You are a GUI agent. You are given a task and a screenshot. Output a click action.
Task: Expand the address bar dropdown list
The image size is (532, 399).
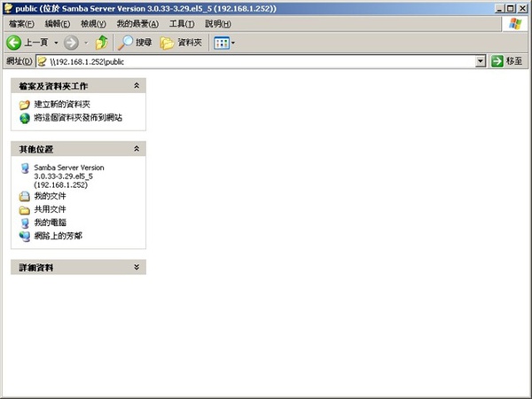click(x=481, y=61)
